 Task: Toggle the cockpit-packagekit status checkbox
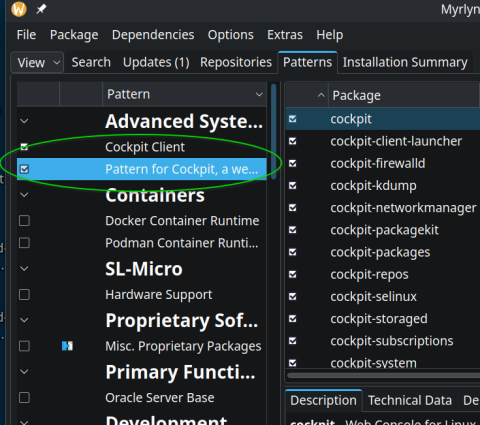coord(293,230)
